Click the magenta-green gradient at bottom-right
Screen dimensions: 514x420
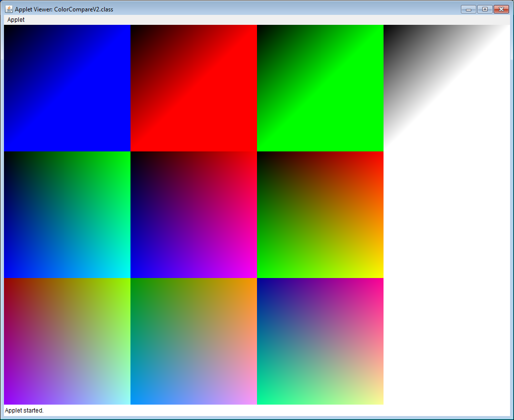coord(320,341)
